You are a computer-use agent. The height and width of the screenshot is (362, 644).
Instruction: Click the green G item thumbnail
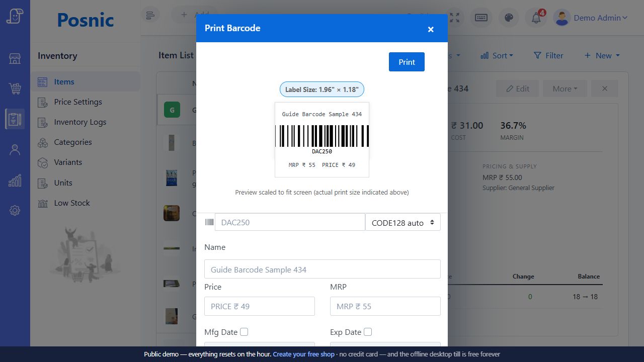pyautogui.click(x=172, y=110)
